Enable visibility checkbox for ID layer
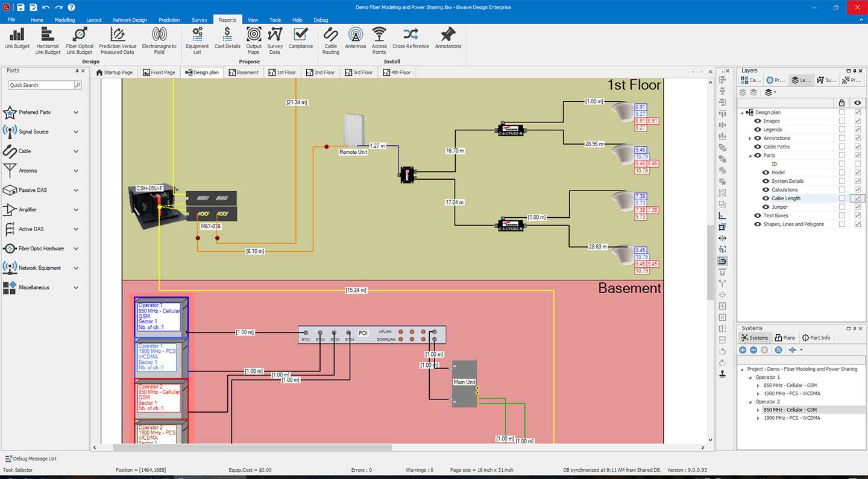 point(858,163)
